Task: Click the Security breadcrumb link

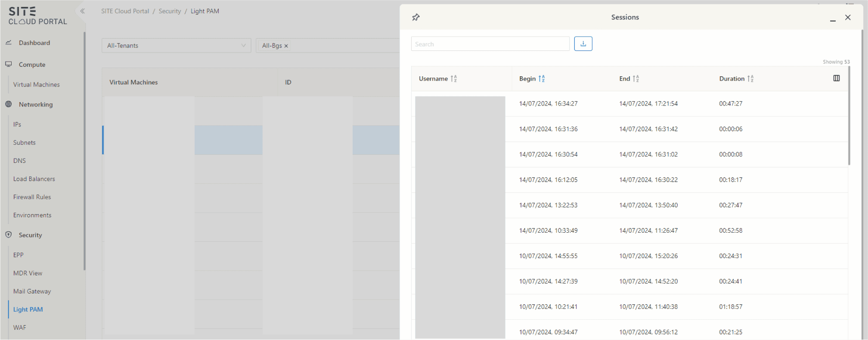Action: coord(170,11)
